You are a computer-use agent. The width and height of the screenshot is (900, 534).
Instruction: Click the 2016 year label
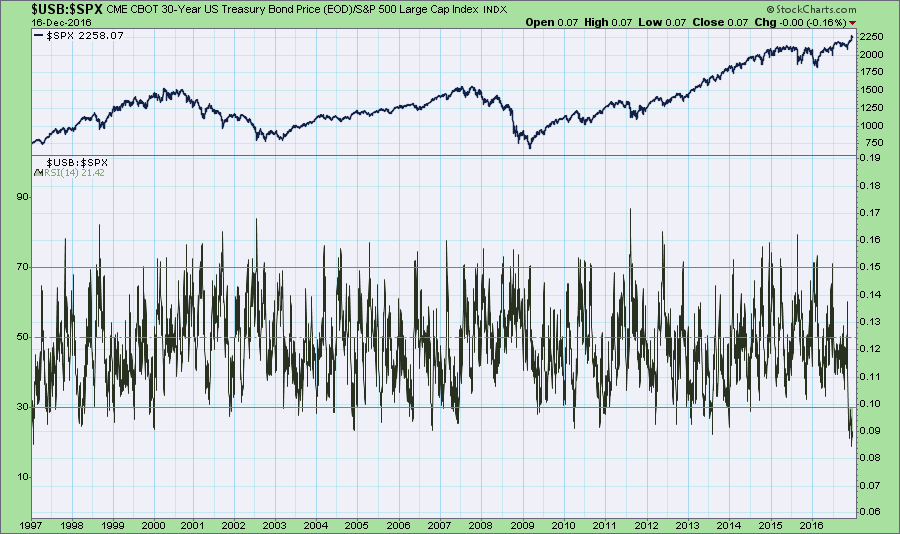pos(812,525)
